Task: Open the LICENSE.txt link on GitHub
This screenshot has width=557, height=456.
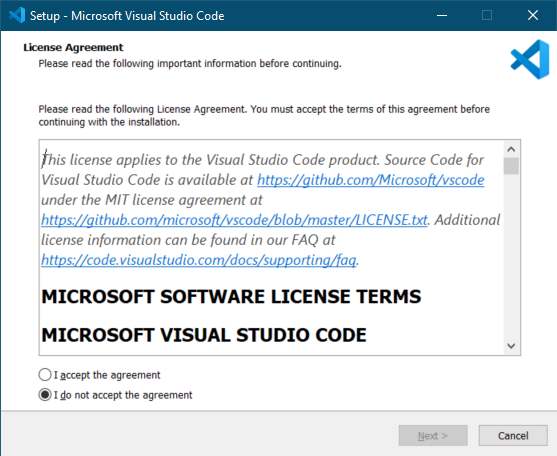Action: pos(234,220)
